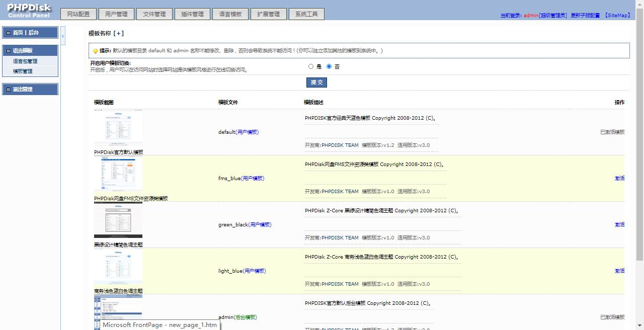Open the SiteMap link
644x330 pixels.
point(617,16)
